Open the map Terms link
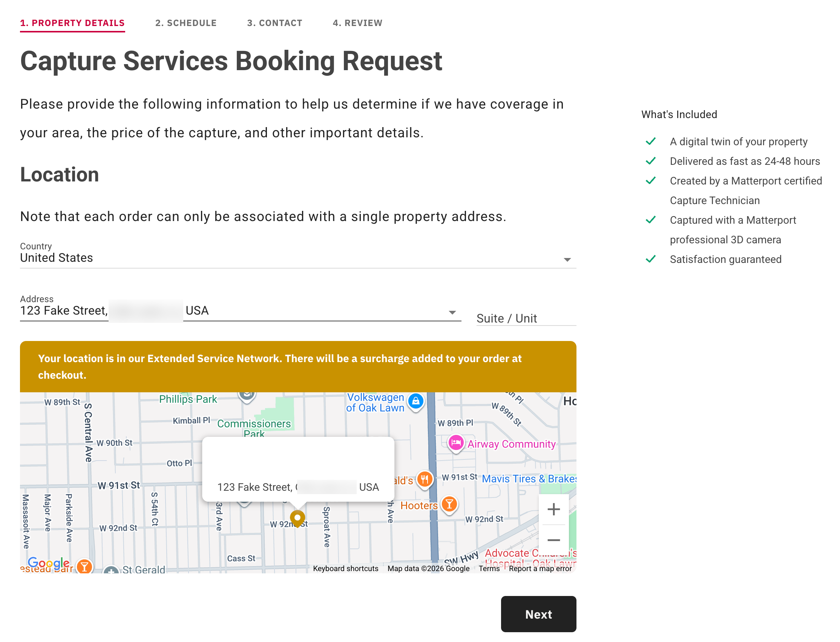This screenshot has height=642, width=840. click(x=489, y=568)
